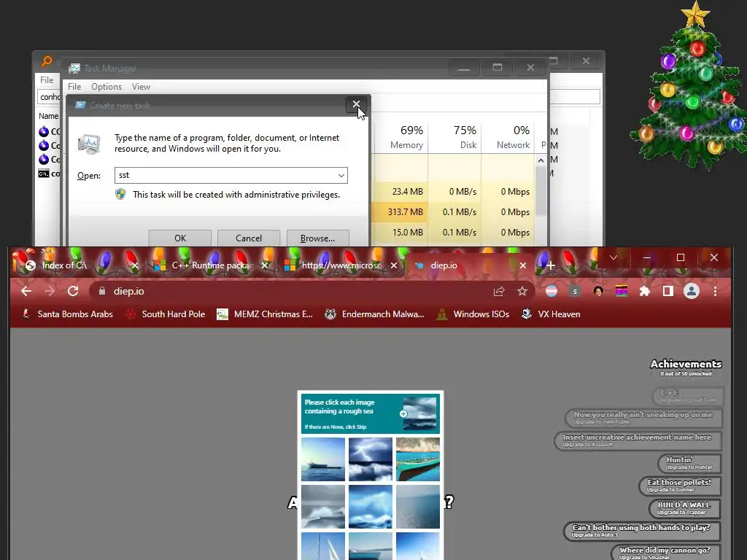Sort by the 69% Memory column header
Screen dimensions: 747x560
coord(400,137)
